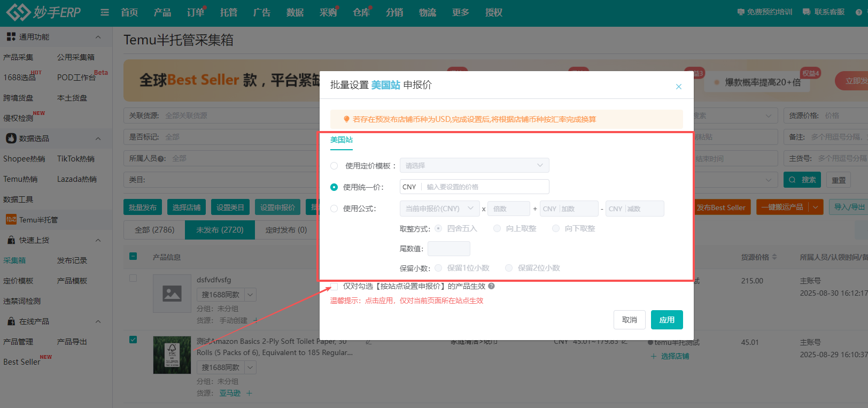Select the 使用定价模板 radio option

point(334,166)
